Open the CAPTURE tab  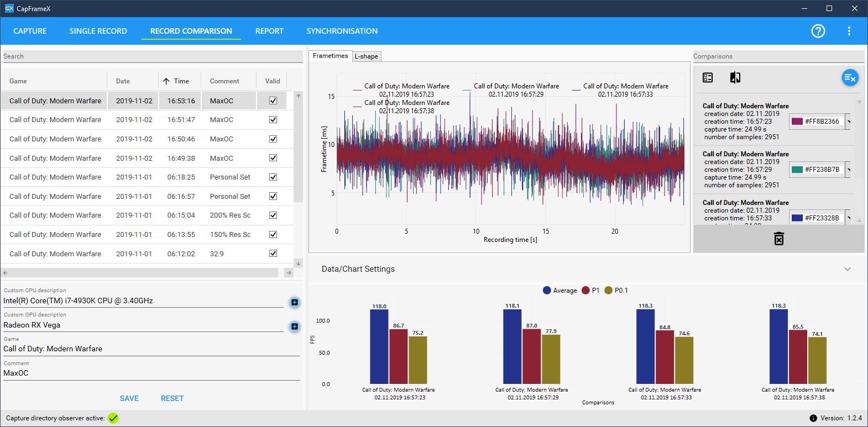pyautogui.click(x=30, y=31)
